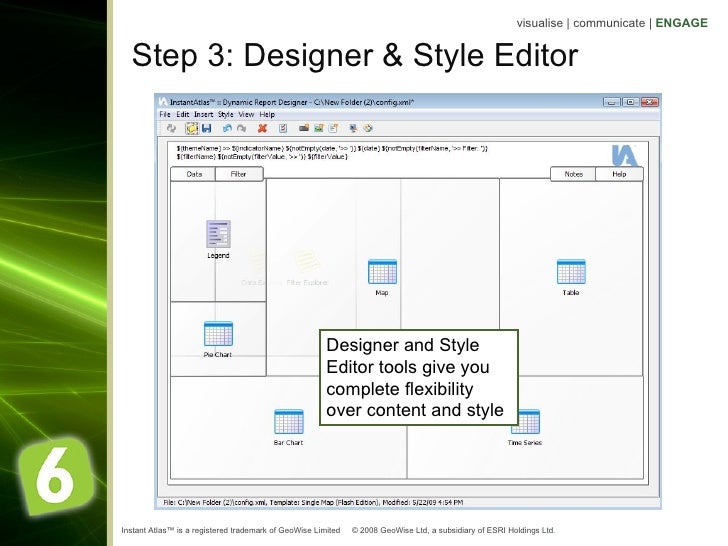This screenshot has height=546, width=728.
Task: Click the status bar file path text
Action: (313, 502)
